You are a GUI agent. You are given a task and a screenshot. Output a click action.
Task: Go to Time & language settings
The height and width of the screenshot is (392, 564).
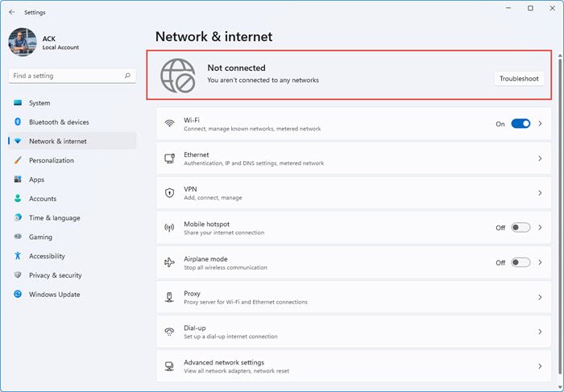point(54,218)
